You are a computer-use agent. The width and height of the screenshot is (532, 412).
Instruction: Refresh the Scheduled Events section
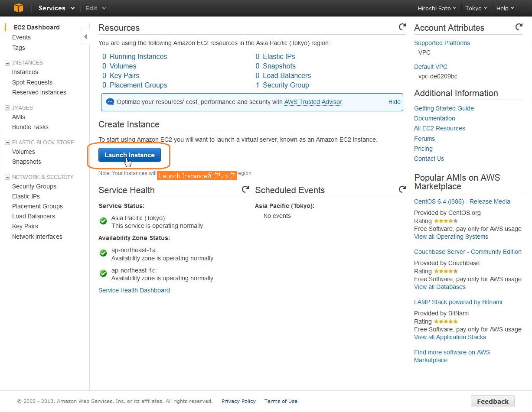pos(402,189)
